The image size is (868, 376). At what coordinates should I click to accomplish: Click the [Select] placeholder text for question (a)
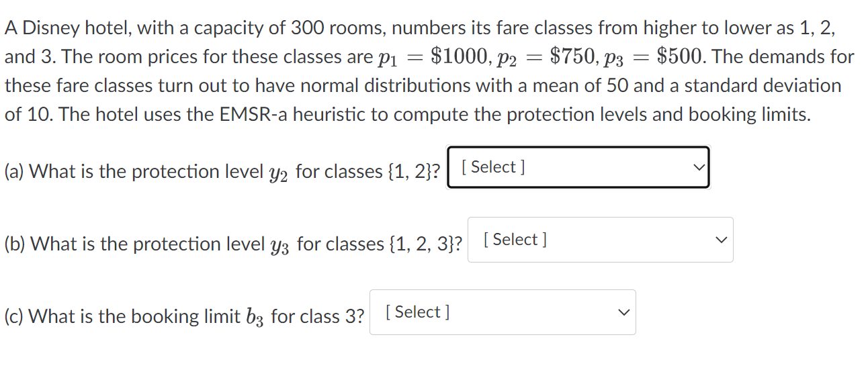click(x=494, y=167)
